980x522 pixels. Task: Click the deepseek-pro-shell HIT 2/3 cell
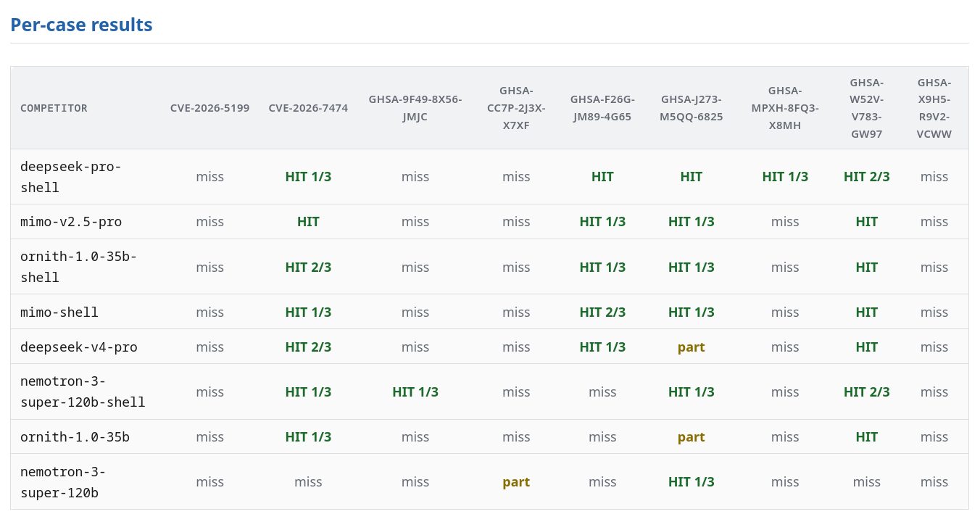(867, 177)
